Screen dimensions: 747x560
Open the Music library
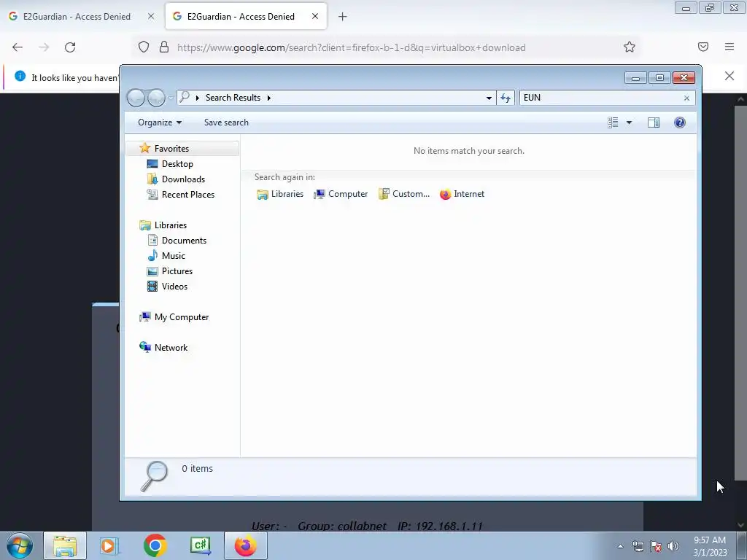[174, 256]
